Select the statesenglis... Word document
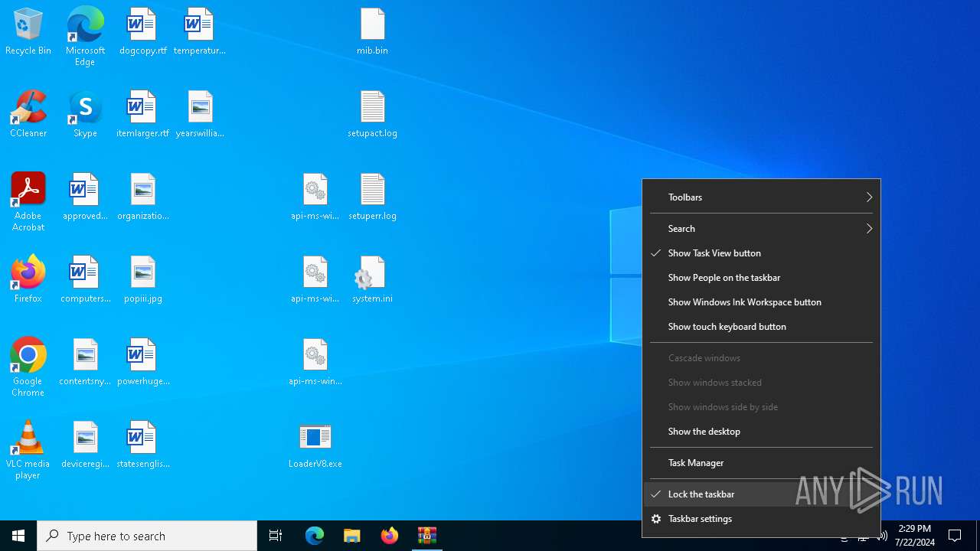 click(x=143, y=445)
